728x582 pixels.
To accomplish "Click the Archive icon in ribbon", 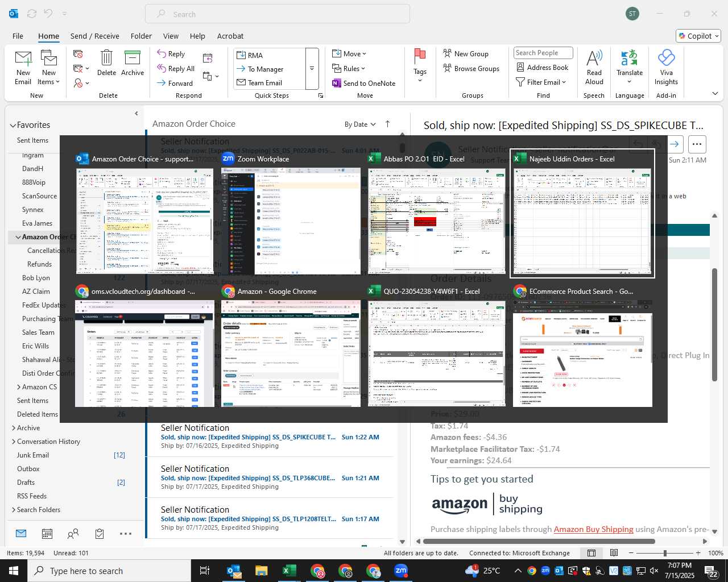I will pos(133,58).
